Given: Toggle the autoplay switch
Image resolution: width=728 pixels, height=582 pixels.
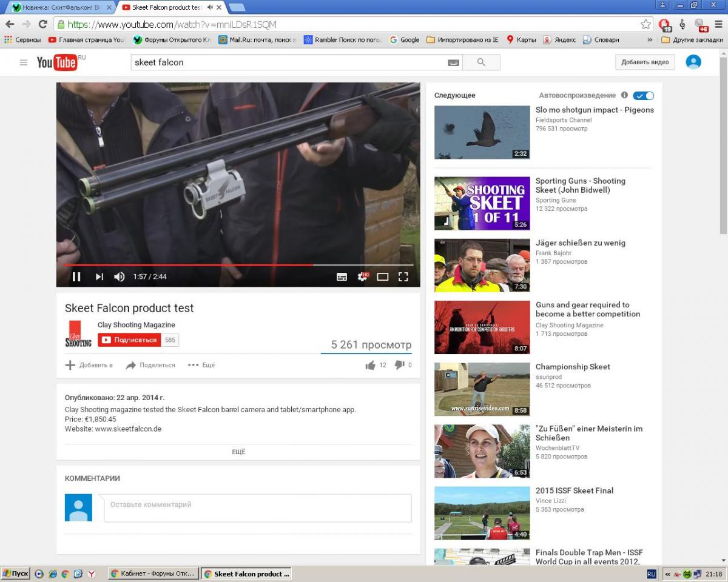Looking at the screenshot, I should [643, 96].
